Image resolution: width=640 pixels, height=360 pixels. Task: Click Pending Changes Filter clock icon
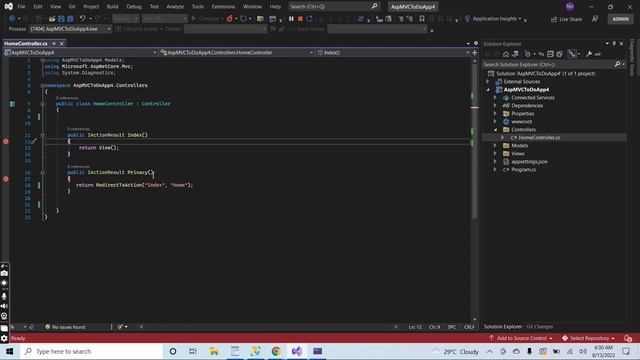(x=528, y=54)
